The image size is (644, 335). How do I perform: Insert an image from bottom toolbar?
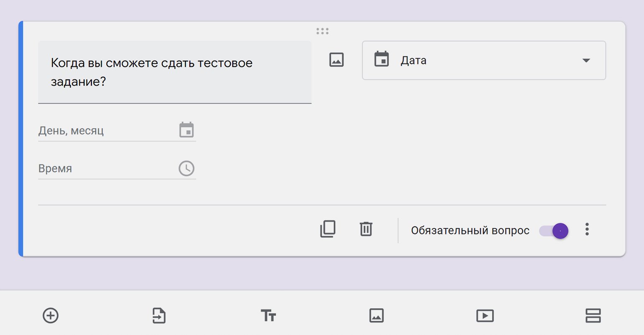pos(376,315)
